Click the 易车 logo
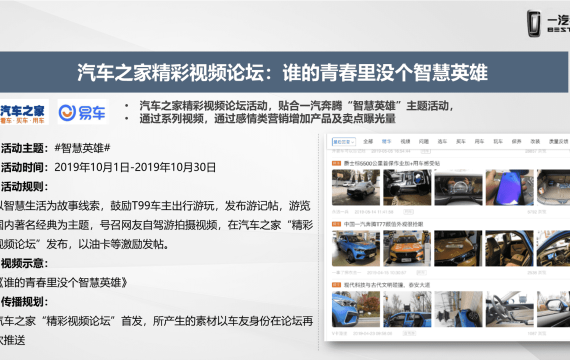The height and width of the screenshot is (360, 570). pos(83,112)
